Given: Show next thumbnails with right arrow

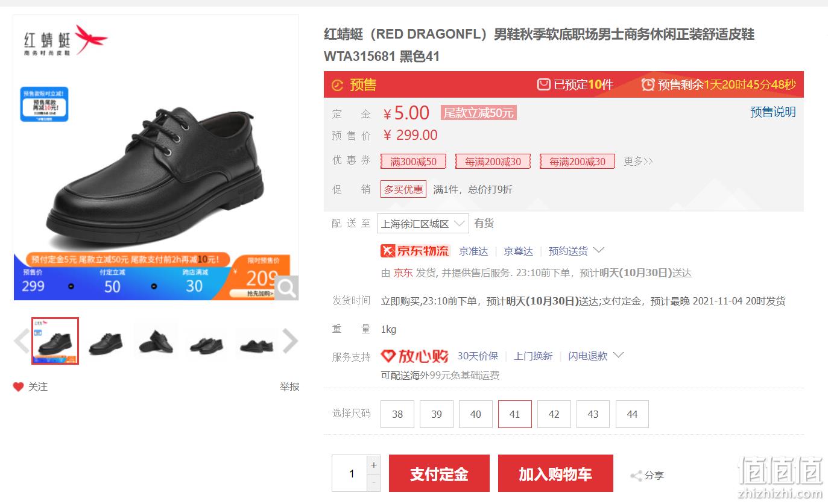Looking at the screenshot, I should pyautogui.click(x=290, y=341).
